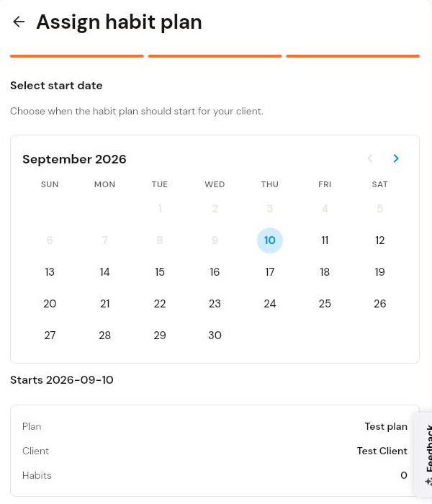The image size is (432, 504).
Task: Go back using the left arrow icon
Action: tap(19, 22)
